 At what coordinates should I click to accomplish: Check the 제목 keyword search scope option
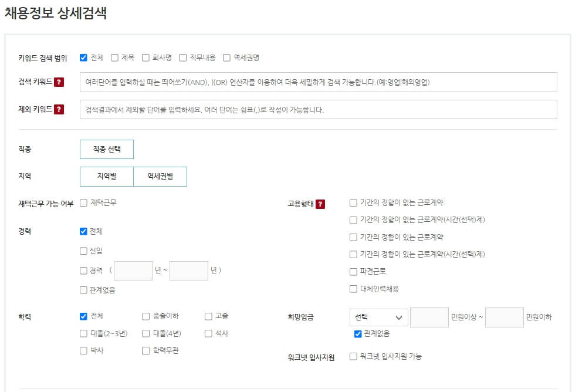113,57
